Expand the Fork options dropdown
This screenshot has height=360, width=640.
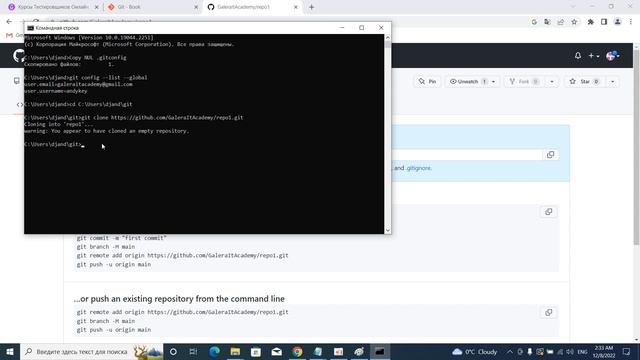coord(552,82)
